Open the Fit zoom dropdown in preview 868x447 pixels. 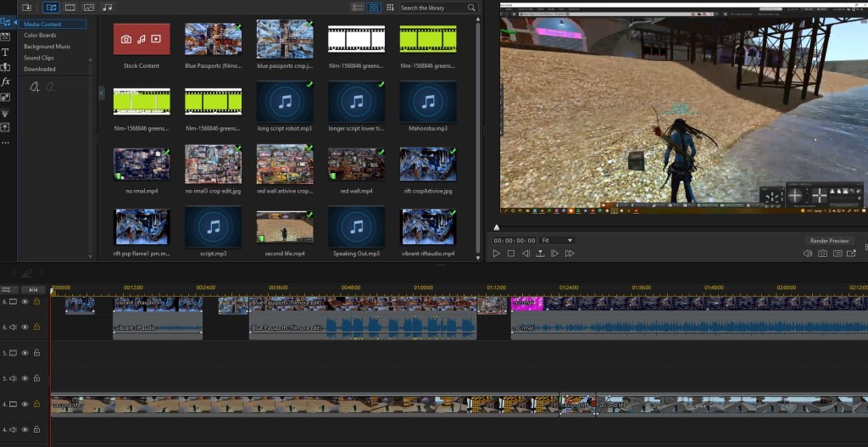(557, 241)
